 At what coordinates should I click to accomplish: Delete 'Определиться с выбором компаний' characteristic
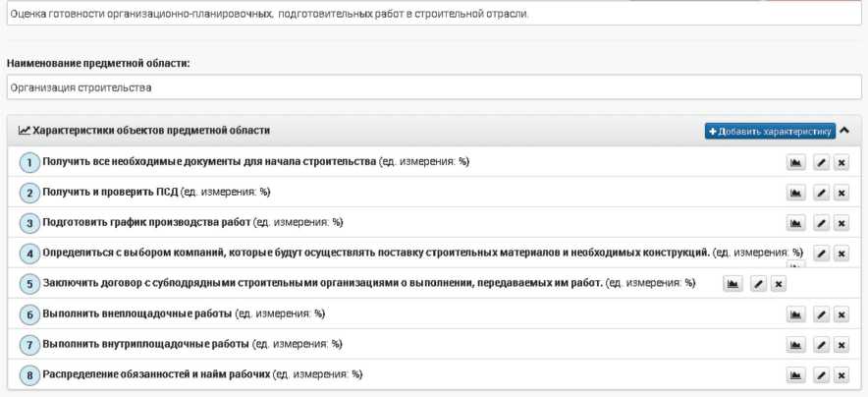(841, 254)
